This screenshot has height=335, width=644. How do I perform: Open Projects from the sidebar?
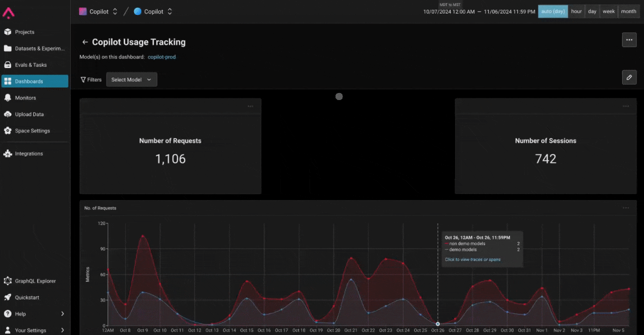(x=35, y=32)
